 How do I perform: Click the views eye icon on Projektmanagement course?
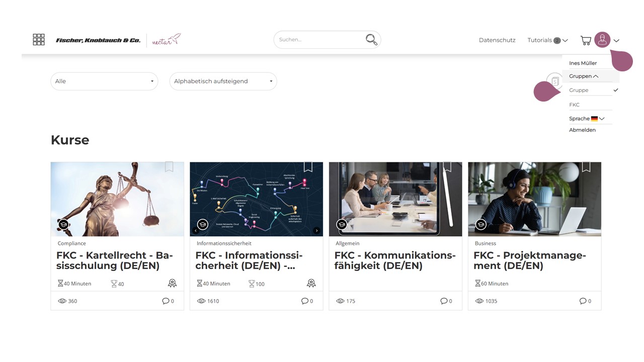coord(479,301)
